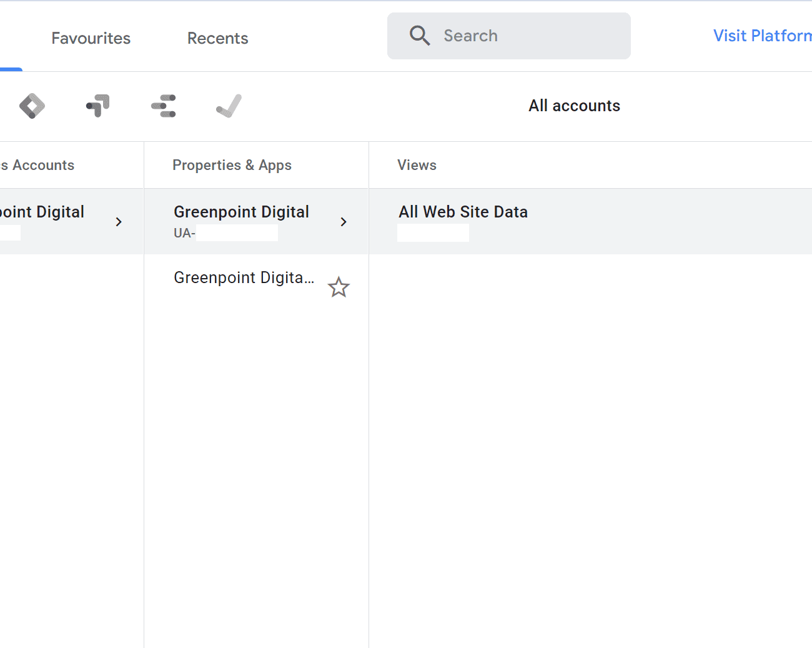Select the All accounts heading
Image resolution: width=812 pixels, height=648 pixels.
[x=574, y=106]
